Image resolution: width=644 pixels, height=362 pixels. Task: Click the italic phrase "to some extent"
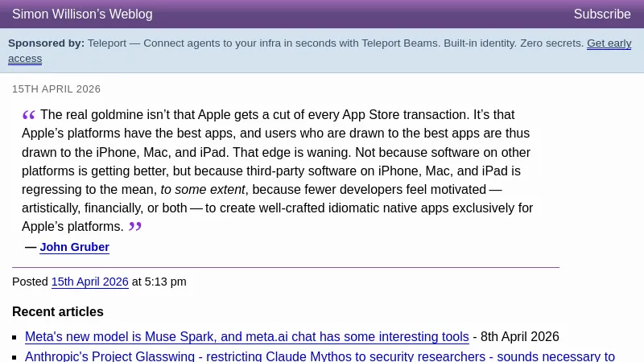203,190
